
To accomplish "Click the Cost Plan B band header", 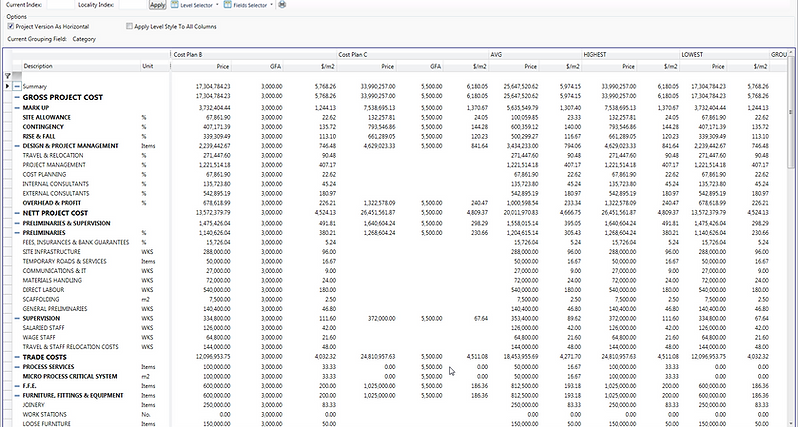I will (253, 54).
